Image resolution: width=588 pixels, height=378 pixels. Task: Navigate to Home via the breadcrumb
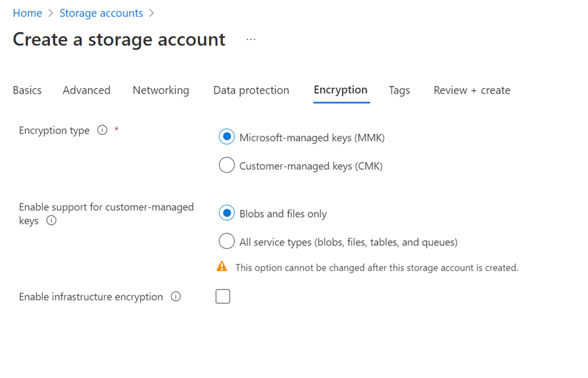coord(27,12)
